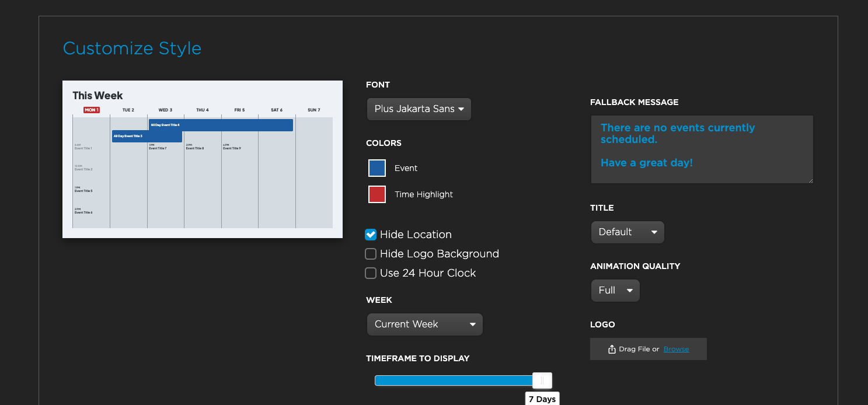
Task: Open the Animation Quality Full dropdown
Action: [x=615, y=291]
